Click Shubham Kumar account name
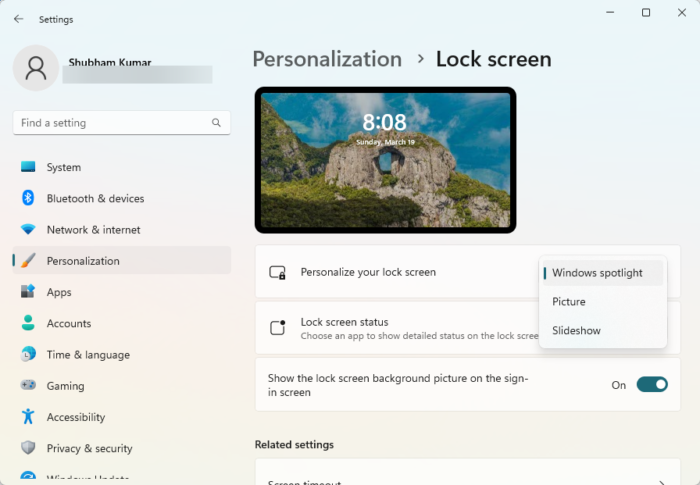The height and width of the screenshot is (485, 700). (x=110, y=62)
